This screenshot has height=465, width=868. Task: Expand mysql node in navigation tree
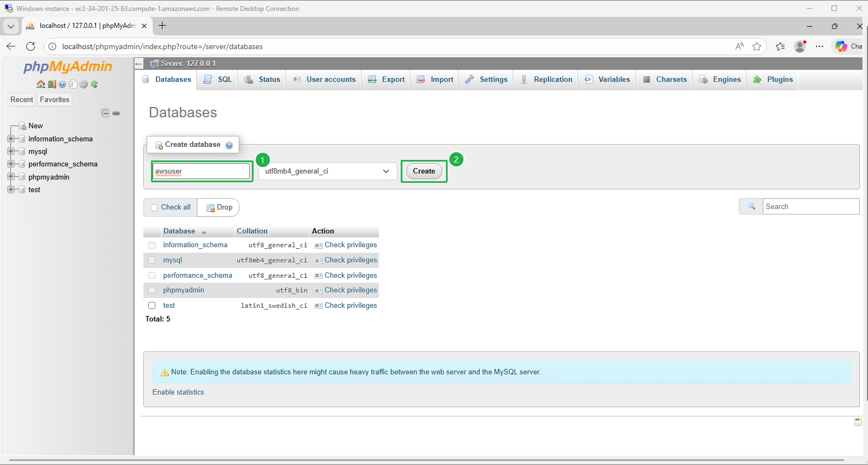tap(11, 151)
